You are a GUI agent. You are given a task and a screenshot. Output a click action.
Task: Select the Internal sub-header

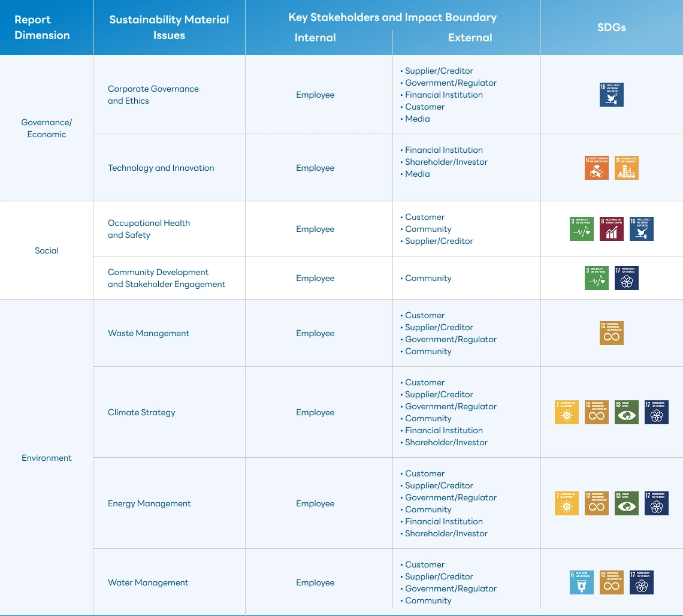(315, 38)
